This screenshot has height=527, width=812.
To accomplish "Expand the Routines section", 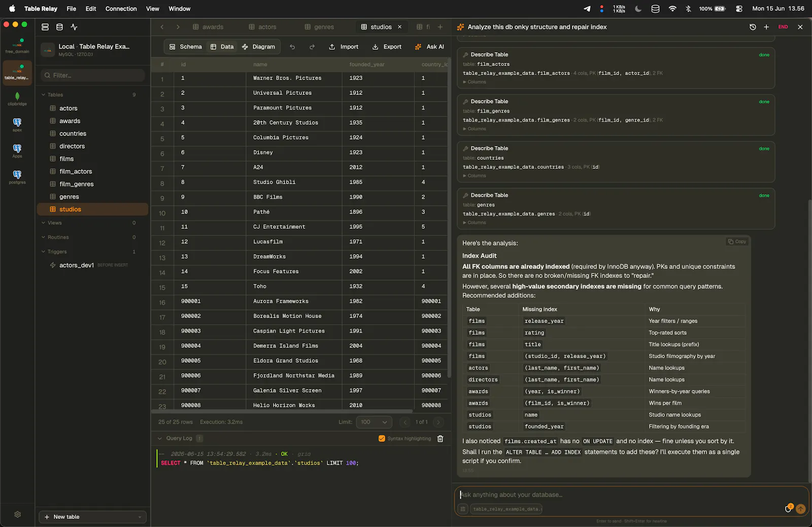I will click(x=44, y=237).
